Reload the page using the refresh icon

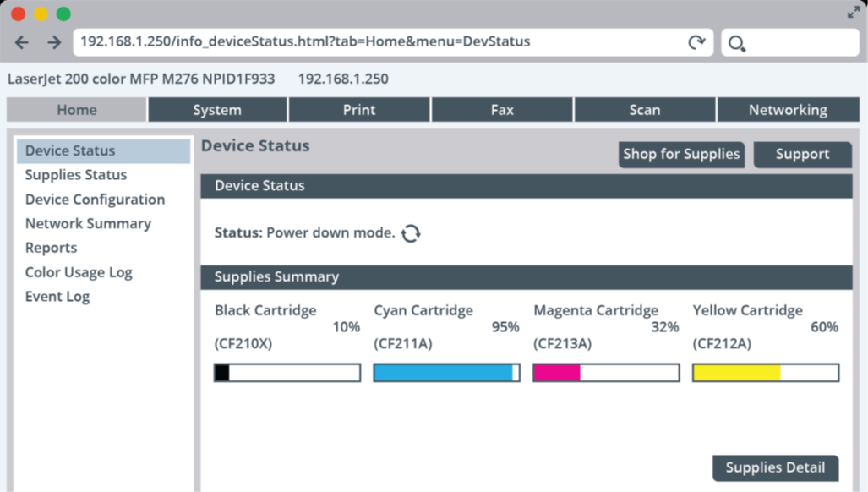[696, 42]
